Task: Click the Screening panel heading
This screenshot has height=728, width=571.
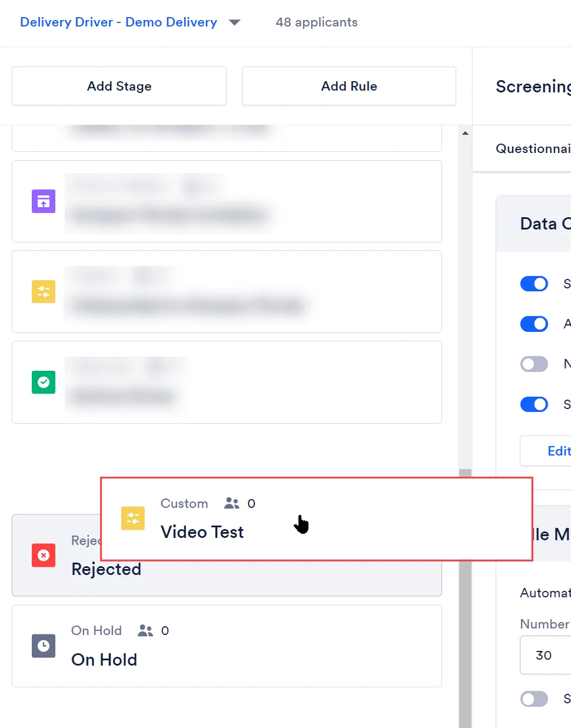Action: click(533, 87)
